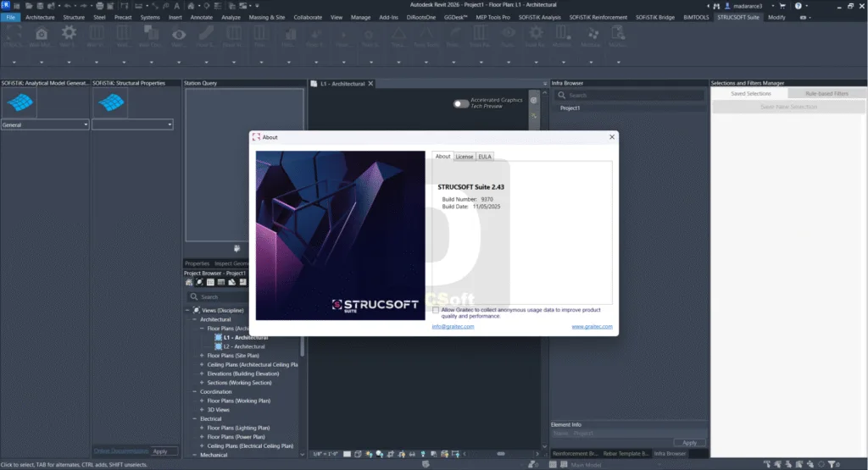Click the drawing view horizontal scrollbar thumb

pos(500,454)
